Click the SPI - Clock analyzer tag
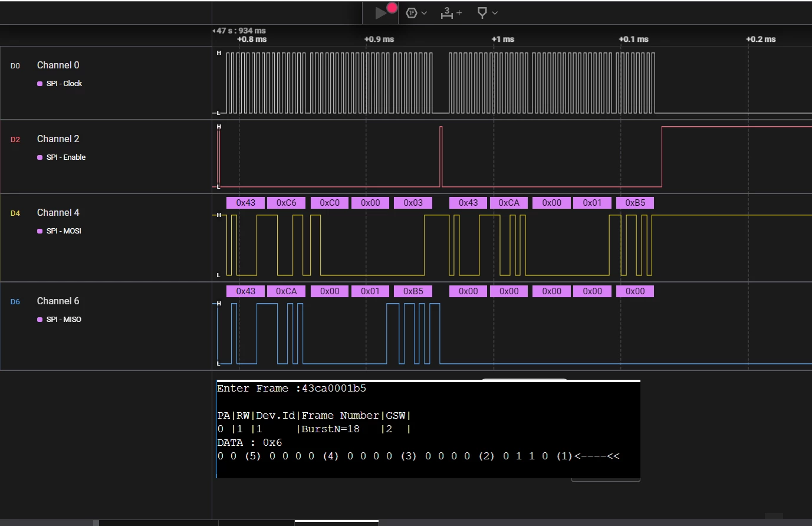The width and height of the screenshot is (812, 526). tap(64, 84)
